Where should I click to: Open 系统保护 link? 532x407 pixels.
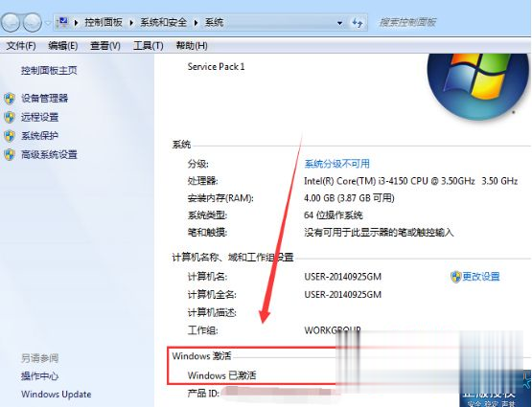39,136
